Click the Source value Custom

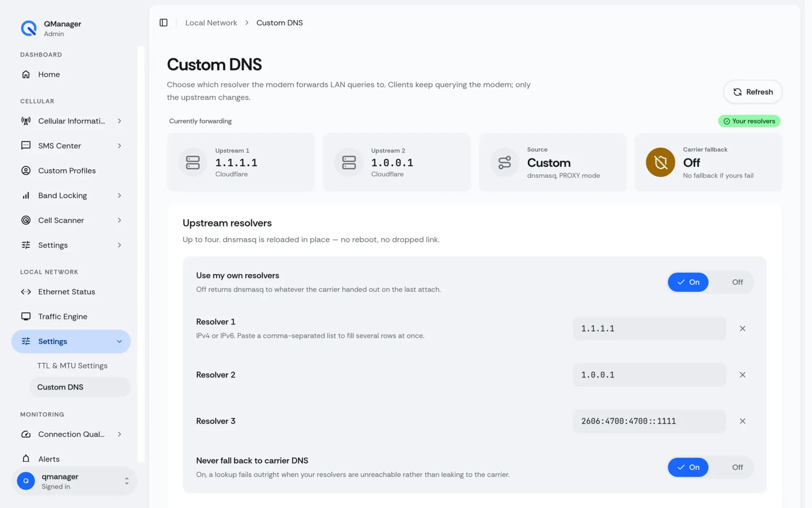[x=549, y=163]
